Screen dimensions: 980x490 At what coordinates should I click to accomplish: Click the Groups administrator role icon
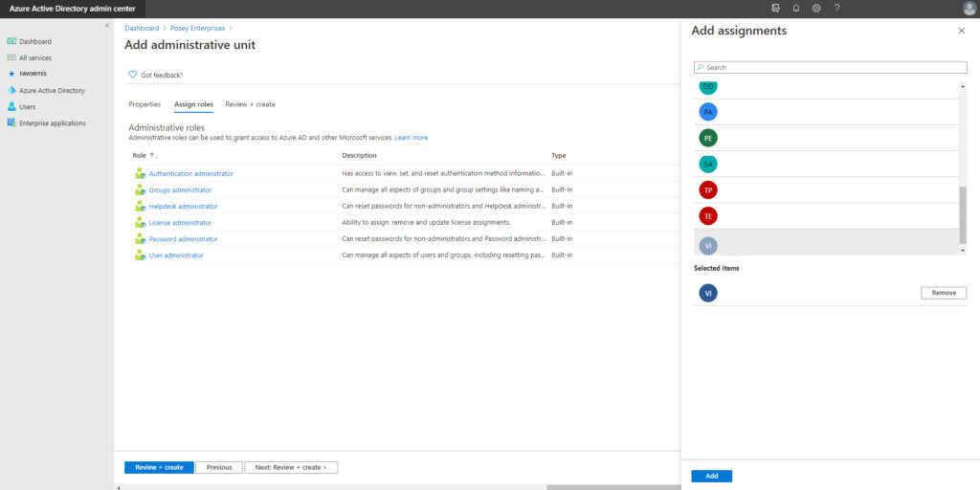140,189
